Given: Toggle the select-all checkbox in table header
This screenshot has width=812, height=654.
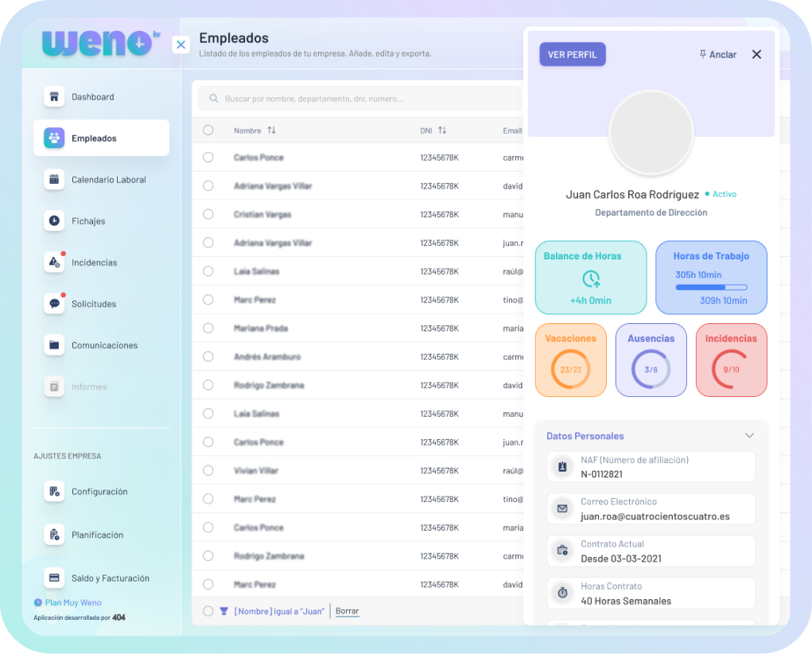Looking at the screenshot, I should [x=208, y=130].
